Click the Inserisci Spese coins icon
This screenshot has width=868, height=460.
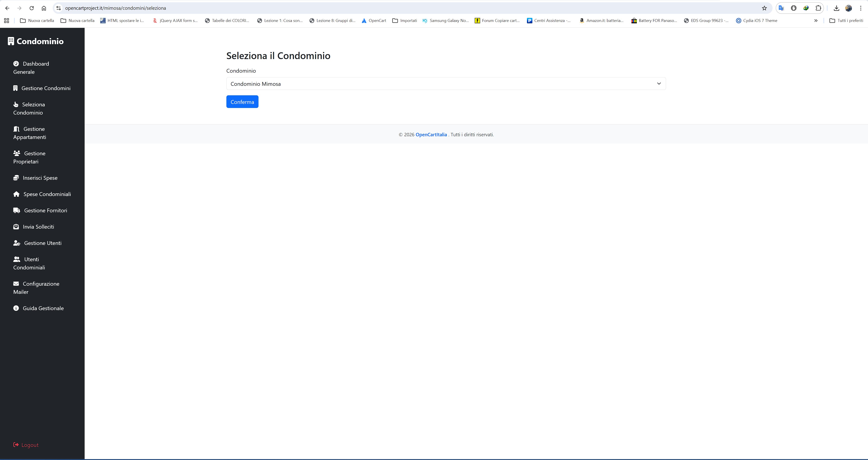tap(17, 177)
